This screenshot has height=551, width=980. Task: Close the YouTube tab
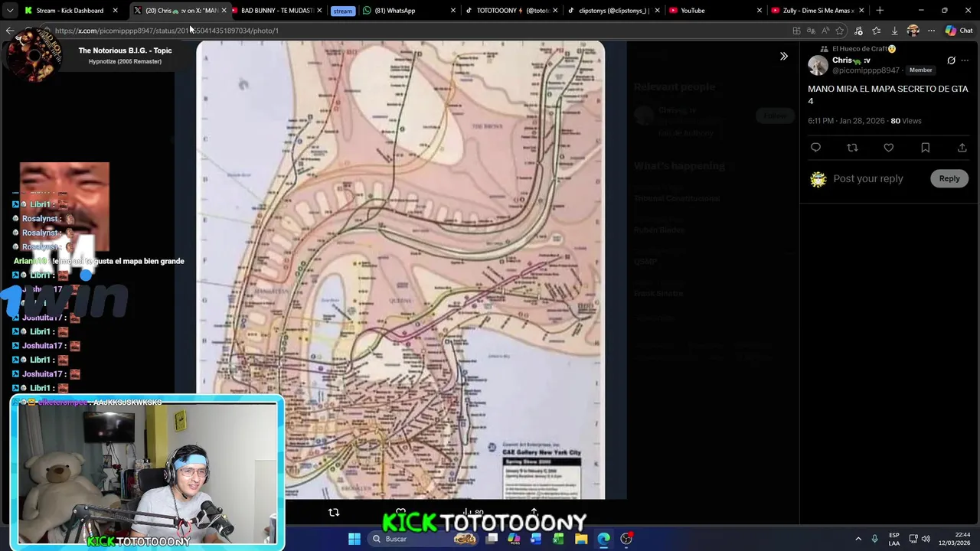[759, 11]
